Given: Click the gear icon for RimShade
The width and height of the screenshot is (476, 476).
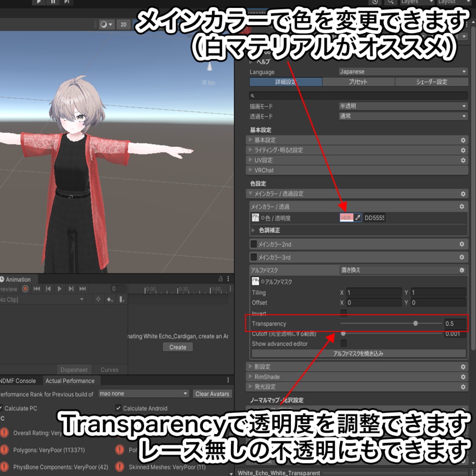Looking at the screenshot, I should click(x=463, y=377).
